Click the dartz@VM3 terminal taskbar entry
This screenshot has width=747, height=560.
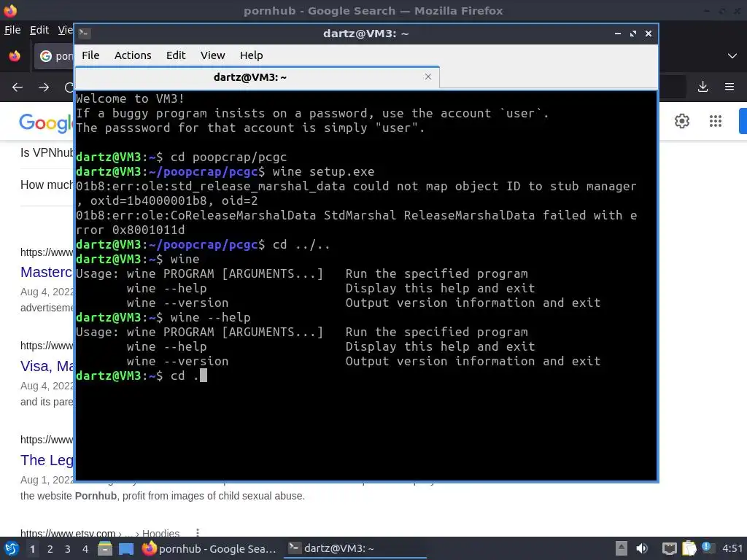tap(355, 548)
